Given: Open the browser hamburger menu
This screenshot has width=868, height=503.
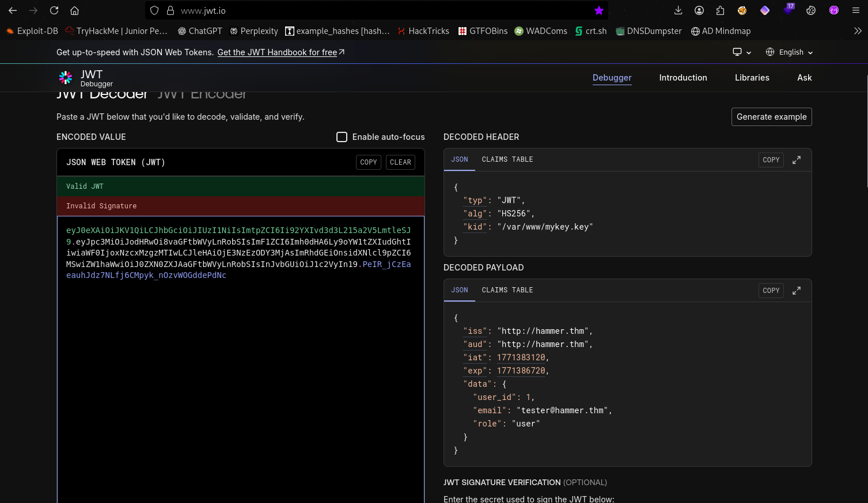Looking at the screenshot, I should pos(855,10).
